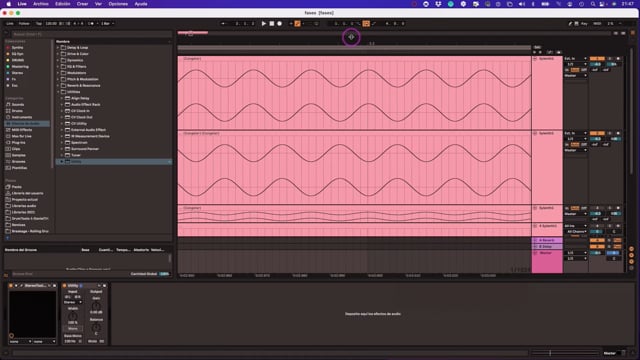Expand the EQ & Filters folder

[58, 67]
